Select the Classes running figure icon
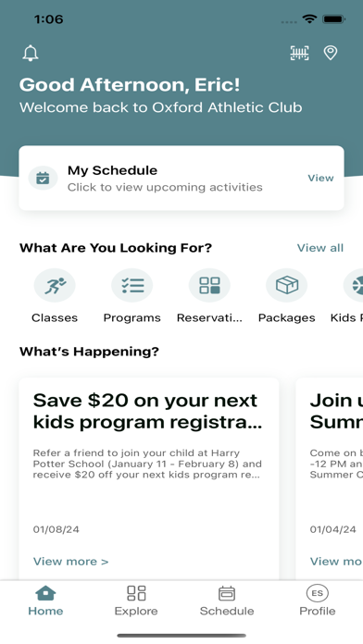This screenshot has height=644, width=363. click(x=55, y=285)
